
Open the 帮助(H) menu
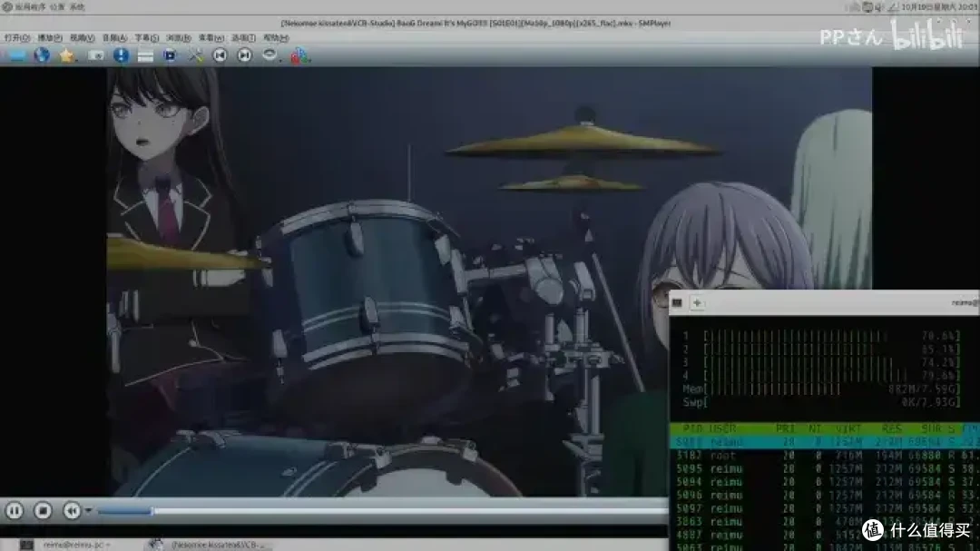276,38
